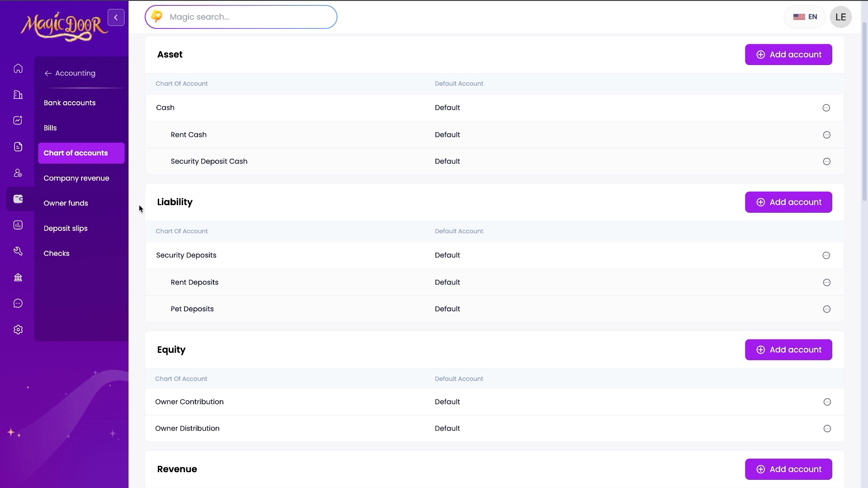
Task: Select Deposit slips in Accounting menu
Action: (66, 229)
